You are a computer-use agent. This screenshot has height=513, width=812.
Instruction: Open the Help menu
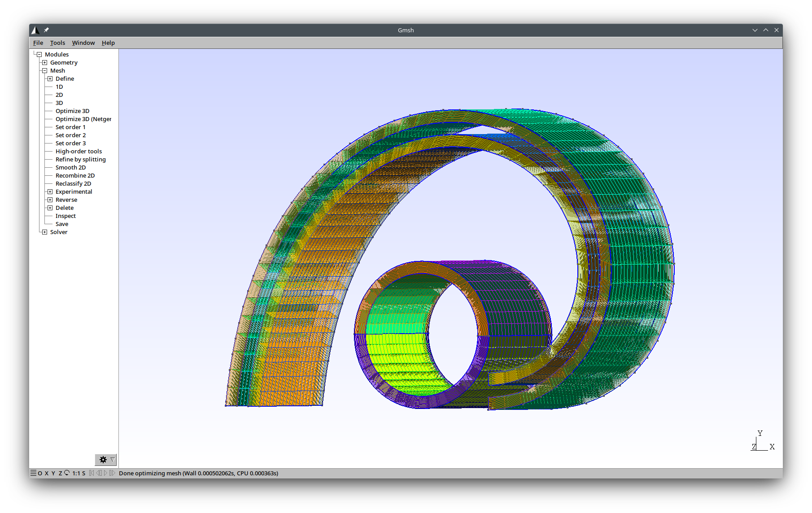108,43
